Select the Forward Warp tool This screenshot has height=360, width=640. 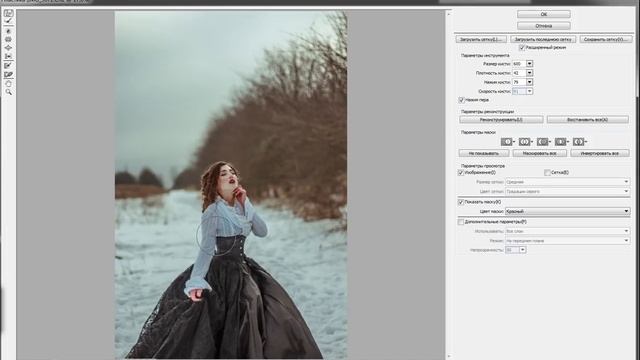[8, 13]
